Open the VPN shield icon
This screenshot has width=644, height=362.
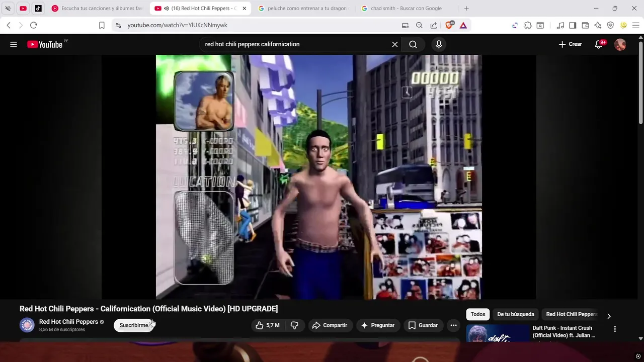pos(610,25)
